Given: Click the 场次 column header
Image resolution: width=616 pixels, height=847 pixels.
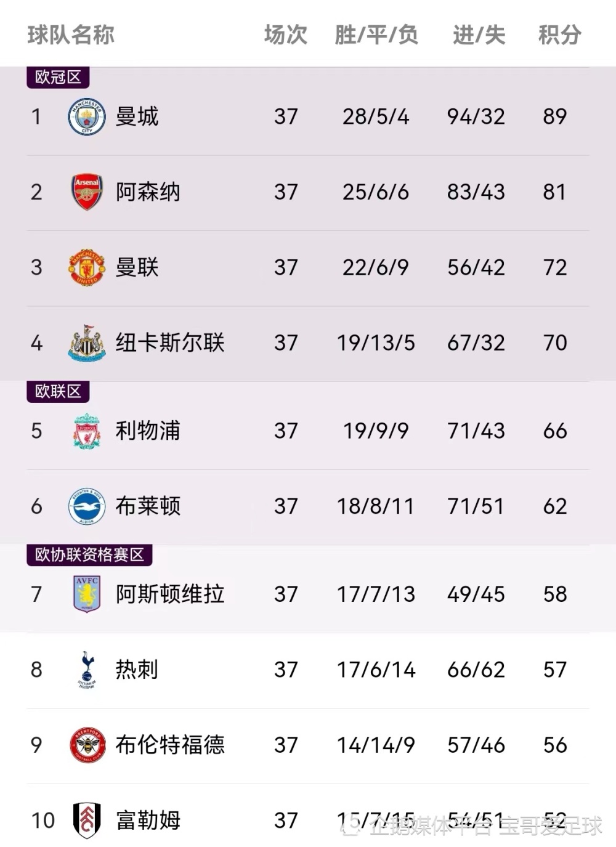Looking at the screenshot, I should 286,35.
